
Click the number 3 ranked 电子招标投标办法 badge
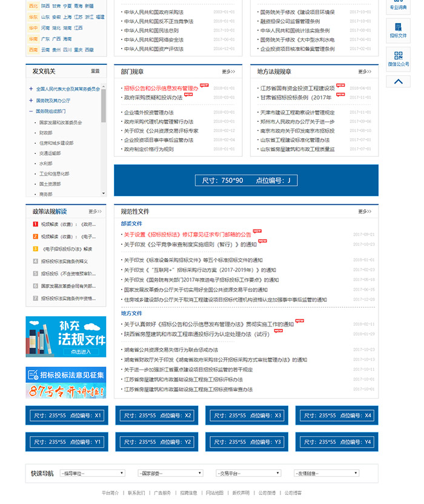point(36,248)
